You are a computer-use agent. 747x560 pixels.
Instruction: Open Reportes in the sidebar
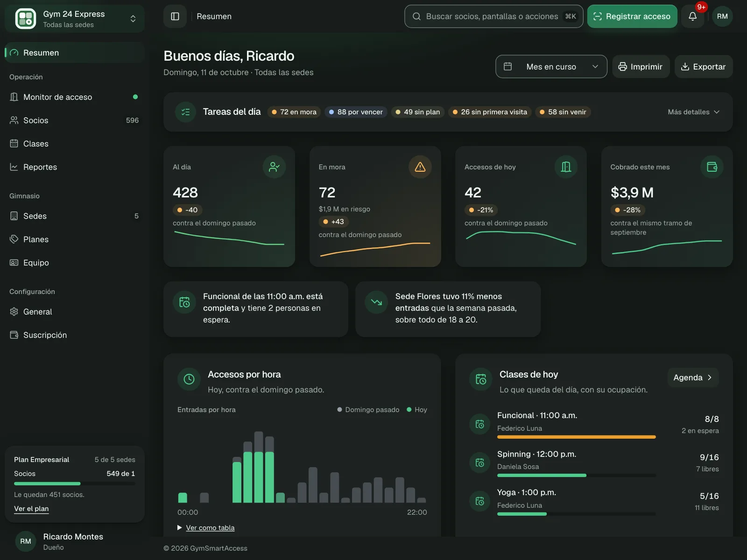75,167
